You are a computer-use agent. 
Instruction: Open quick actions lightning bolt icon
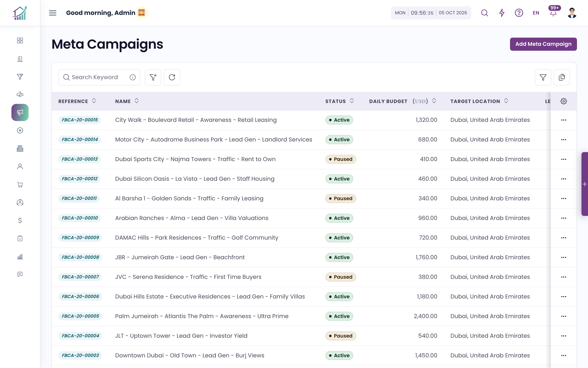[x=502, y=13]
